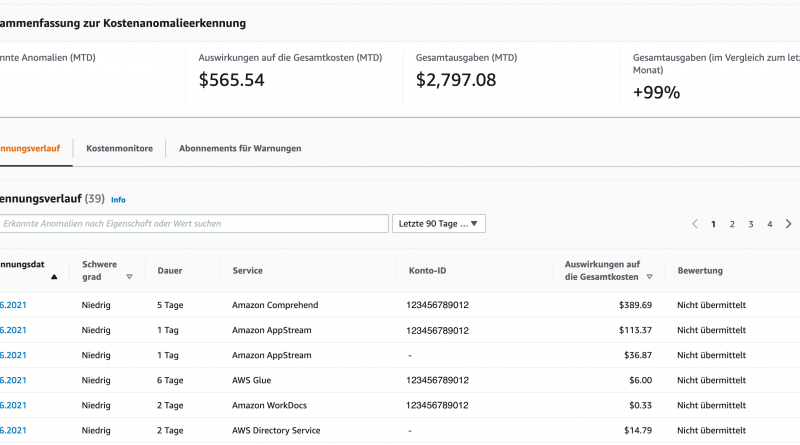
Task: Click Schweregrad column sort arrow
Action: coord(129,277)
